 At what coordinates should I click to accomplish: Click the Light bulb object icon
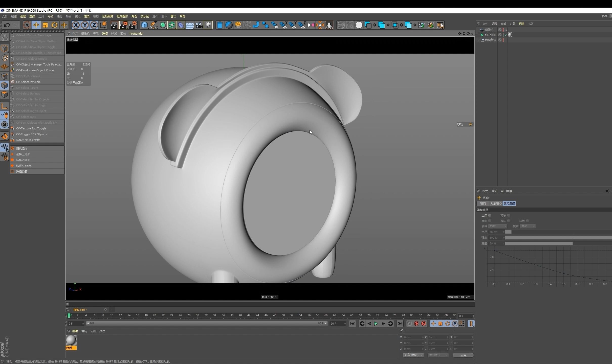pos(208,25)
